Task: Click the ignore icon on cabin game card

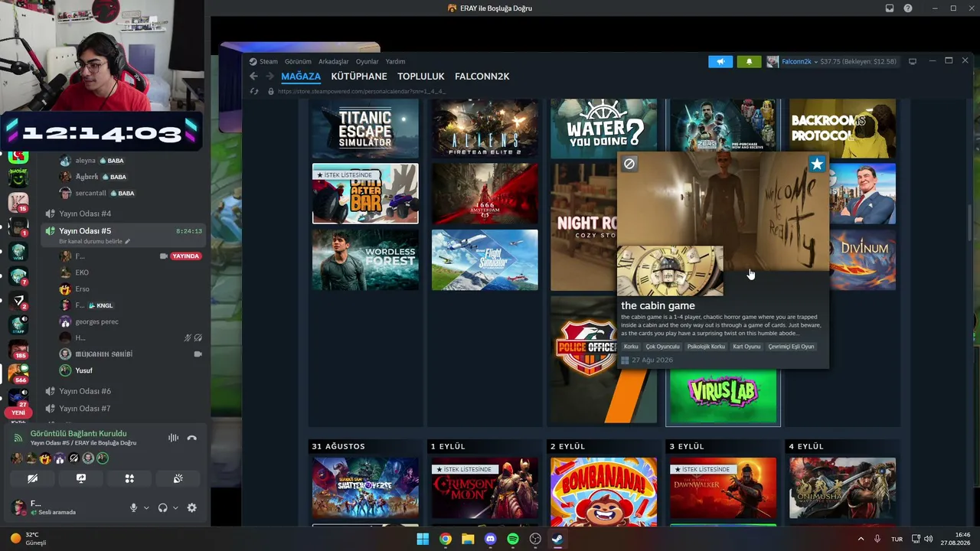Action: [629, 163]
